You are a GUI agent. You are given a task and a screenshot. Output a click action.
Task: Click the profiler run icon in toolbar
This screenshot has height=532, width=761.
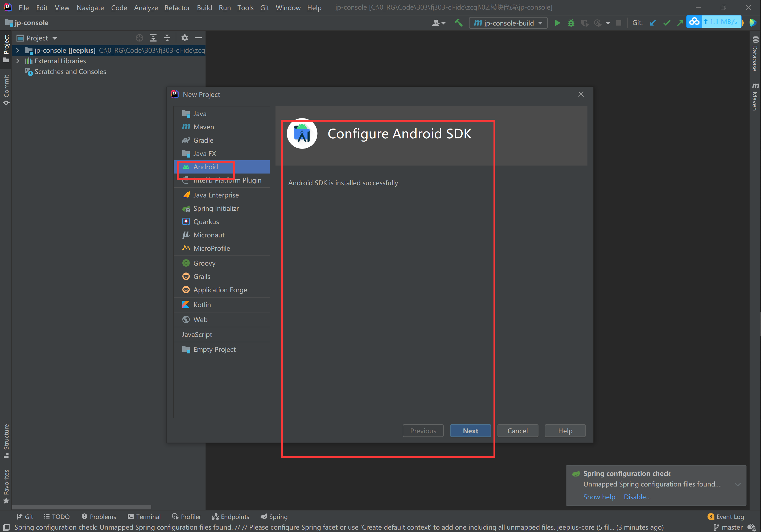tap(598, 23)
